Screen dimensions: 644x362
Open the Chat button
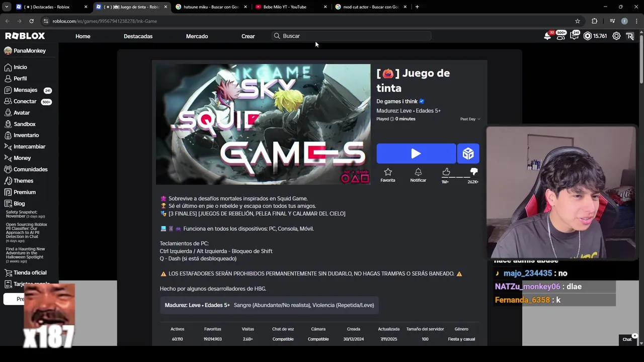[627, 339]
